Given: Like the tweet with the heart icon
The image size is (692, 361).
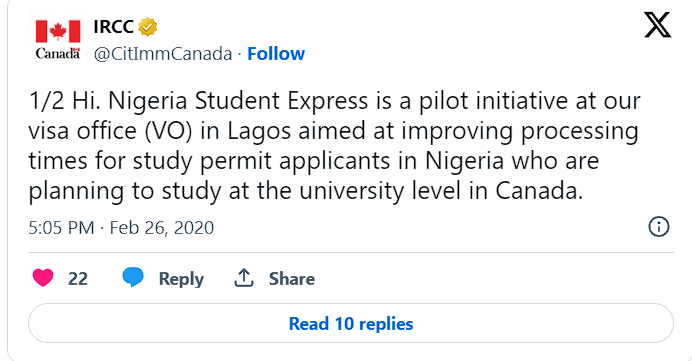Looking at the screenshot, I should coord(43,278).
